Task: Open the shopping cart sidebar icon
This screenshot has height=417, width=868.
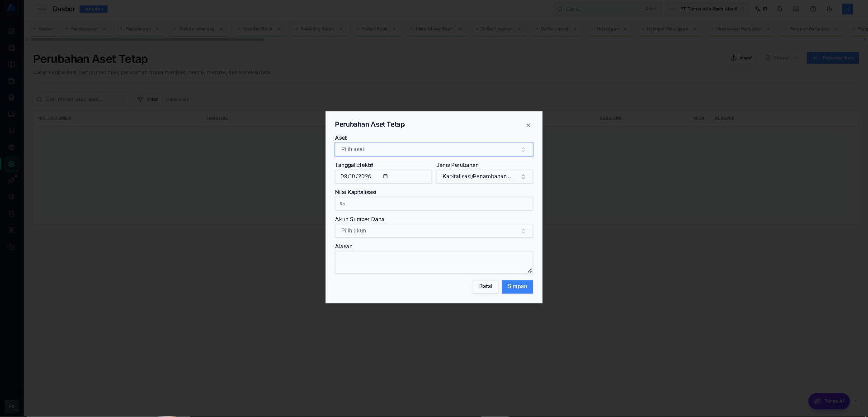Action: pyautogui.click(x=12, y=131)
